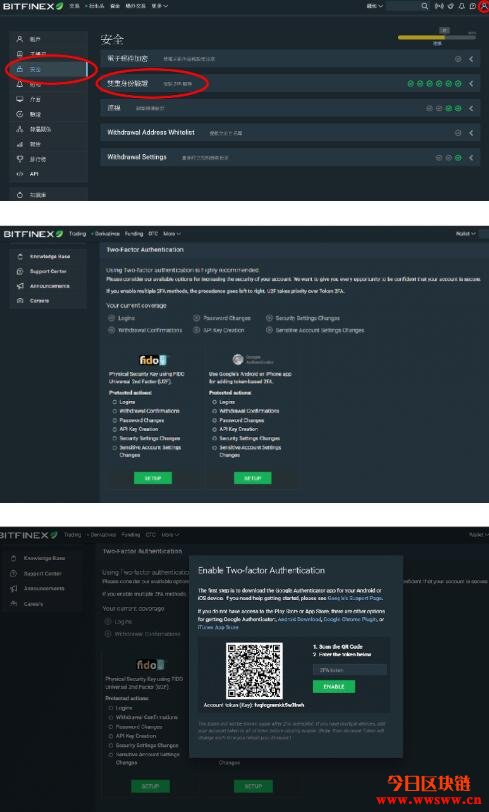Expand the 電子郵件加密 row chevron
489x812 pixels.
click(x=471, y=59)
